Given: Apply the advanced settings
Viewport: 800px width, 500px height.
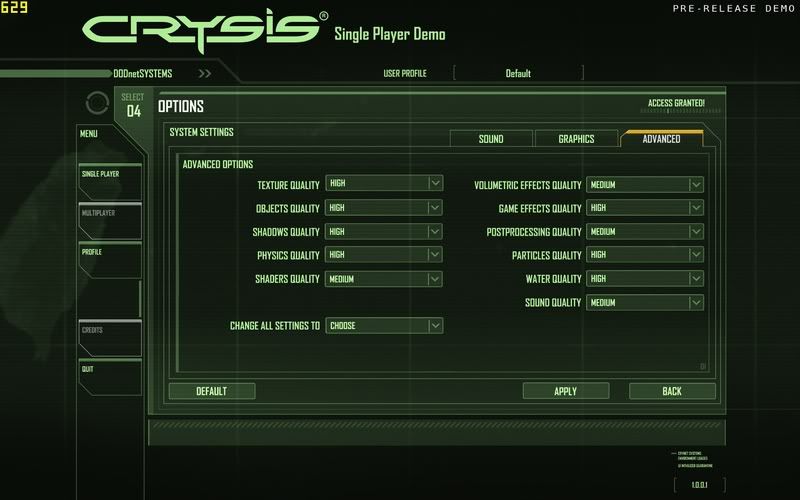Looking at the screenshot, I should [x=566, y=391].
